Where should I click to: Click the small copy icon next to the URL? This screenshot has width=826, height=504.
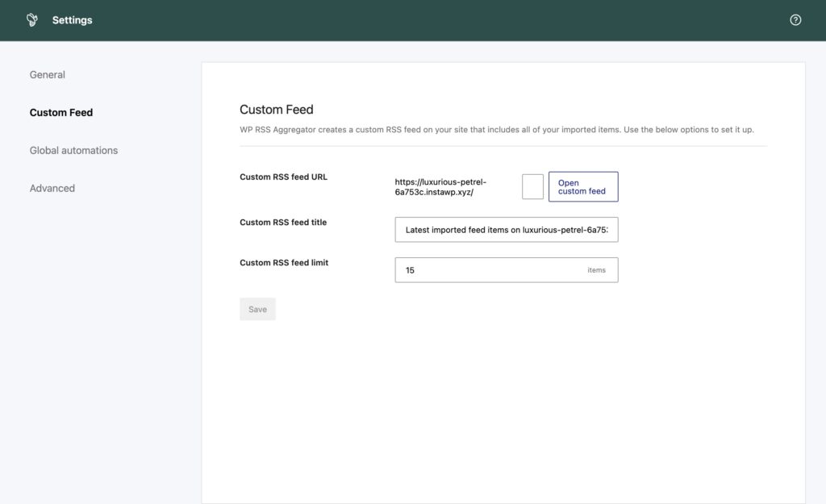(x=532, y=186)
